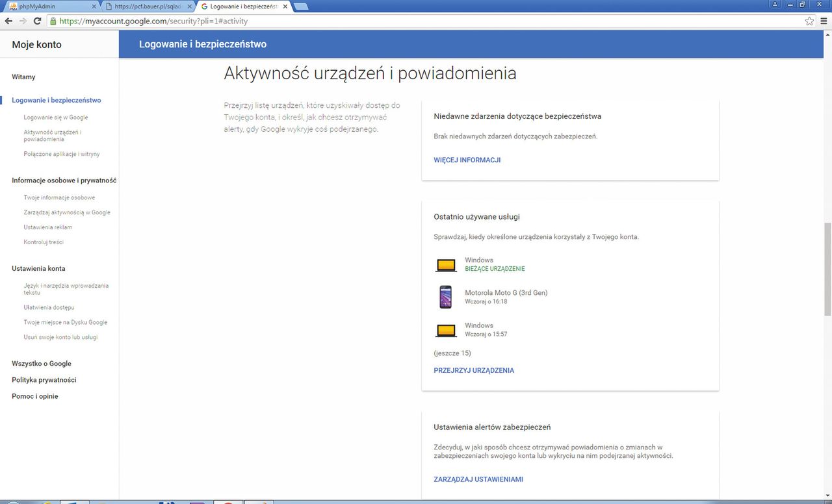Open Twoje informacje osobowe

(59, 197)
